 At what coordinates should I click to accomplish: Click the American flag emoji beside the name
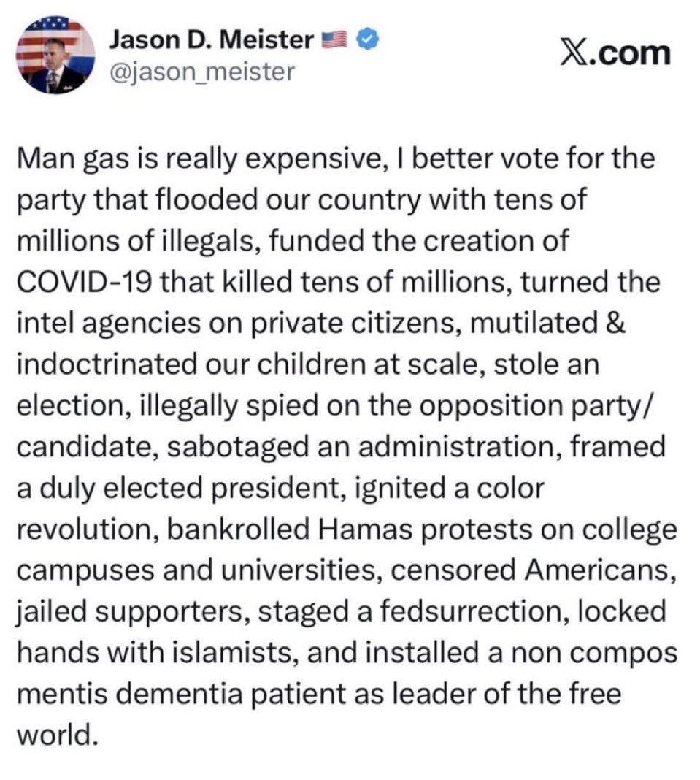coord(334,39)
